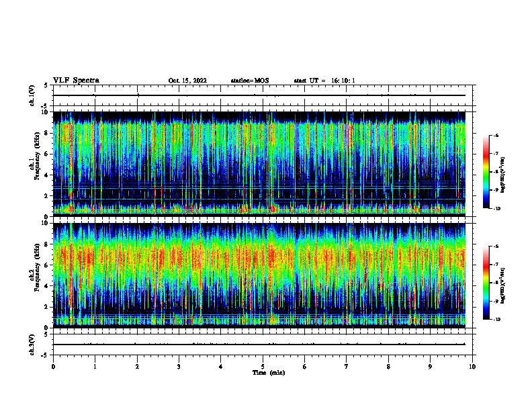Click time axis tick label "3"
The width and height of the screenshot is (532, 411).
click(x=179, y=367)
